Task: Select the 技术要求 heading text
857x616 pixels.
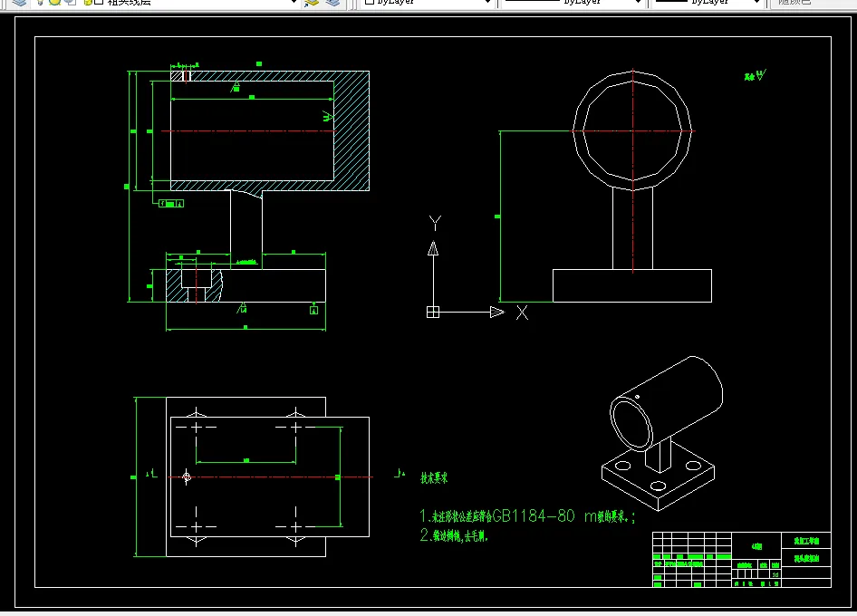Action: (x=434, y=477)
